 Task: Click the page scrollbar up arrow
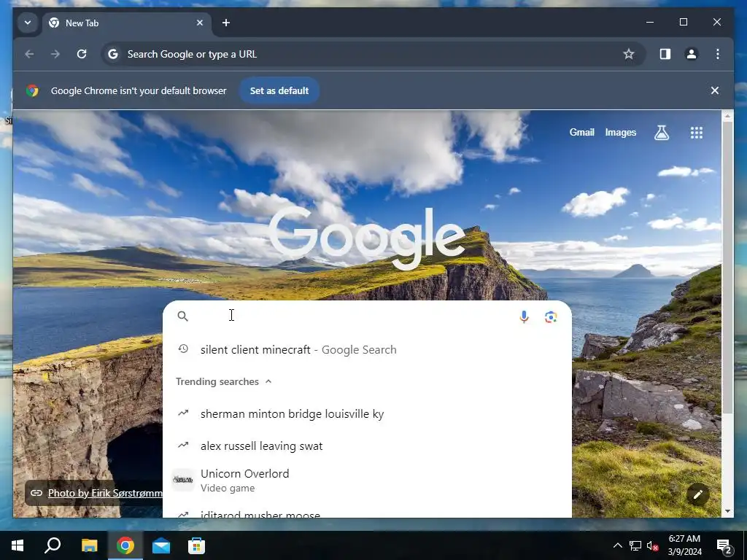(x=727, y=116)
